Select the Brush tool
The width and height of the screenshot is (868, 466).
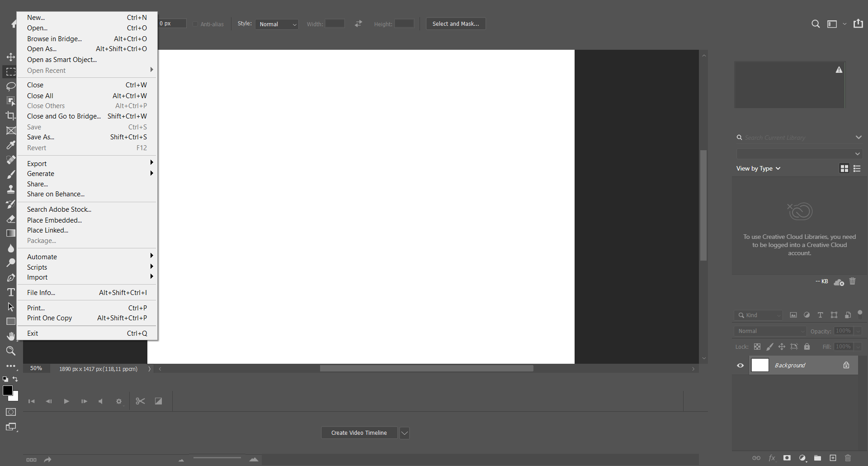(x=11, y=174)
